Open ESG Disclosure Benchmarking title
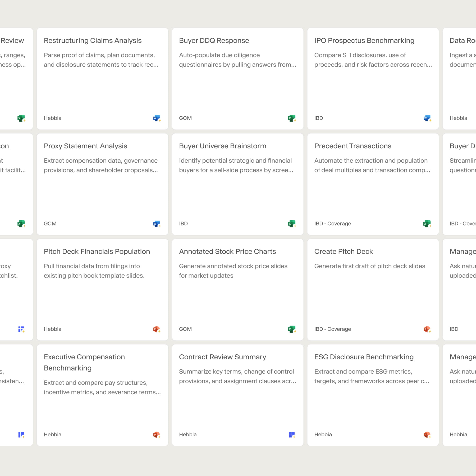Screen dimensions: 476x476 point(364,357)
